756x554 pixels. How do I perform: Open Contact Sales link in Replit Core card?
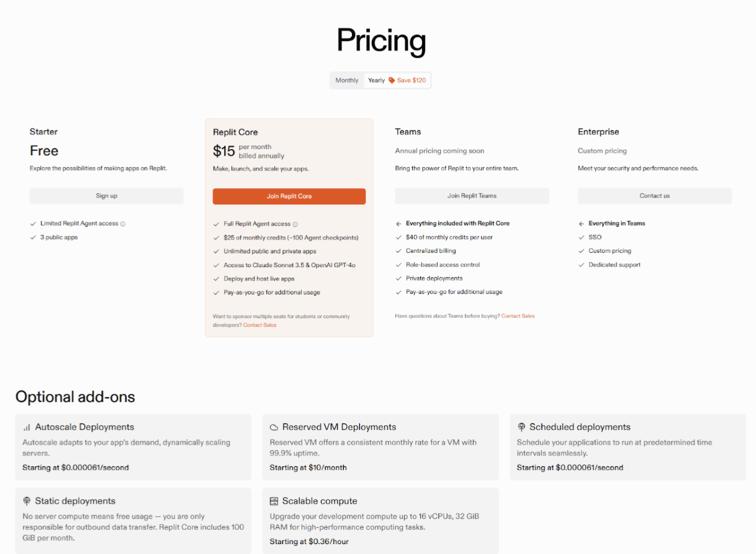click(x=259, y=325)
